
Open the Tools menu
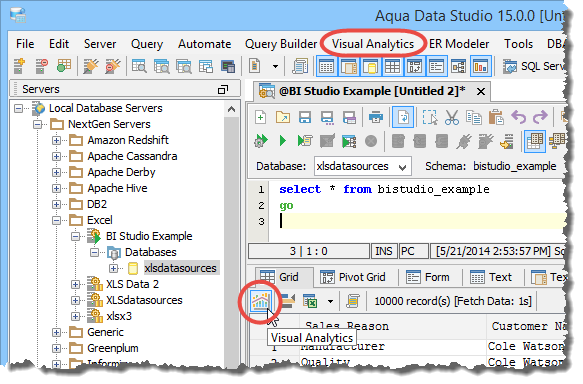point(518,44)
